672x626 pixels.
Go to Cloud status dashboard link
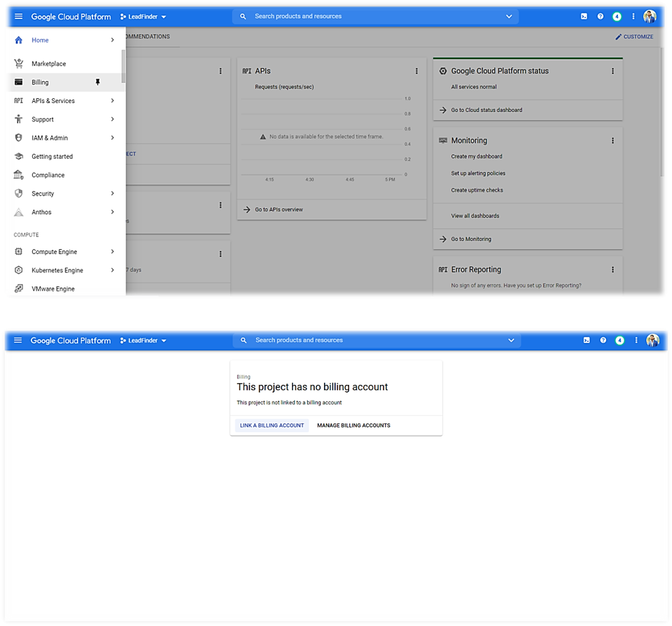click(x=486, y=110)
